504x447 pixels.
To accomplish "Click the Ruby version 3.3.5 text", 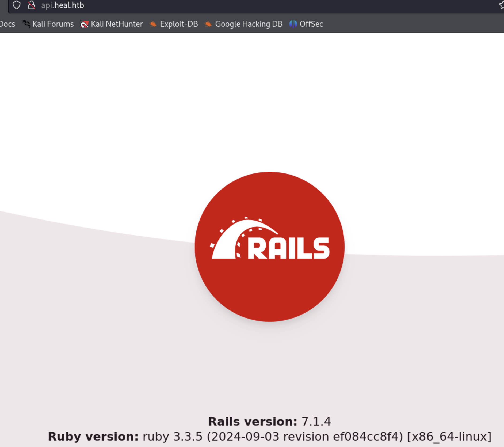I will [270, 436].
